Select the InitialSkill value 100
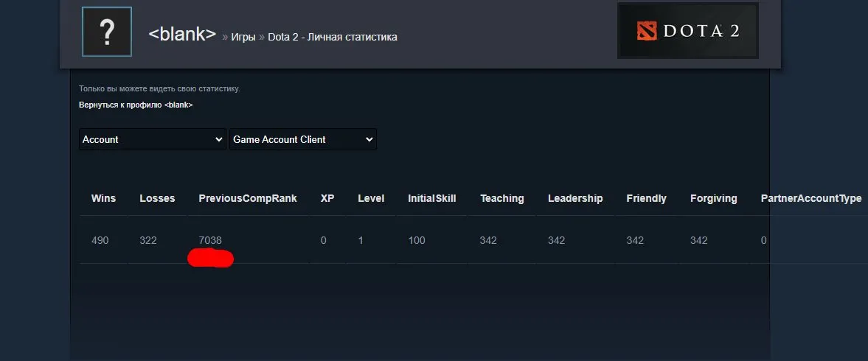This screenshot has width=868, height=361. click(x=417, y=240)
